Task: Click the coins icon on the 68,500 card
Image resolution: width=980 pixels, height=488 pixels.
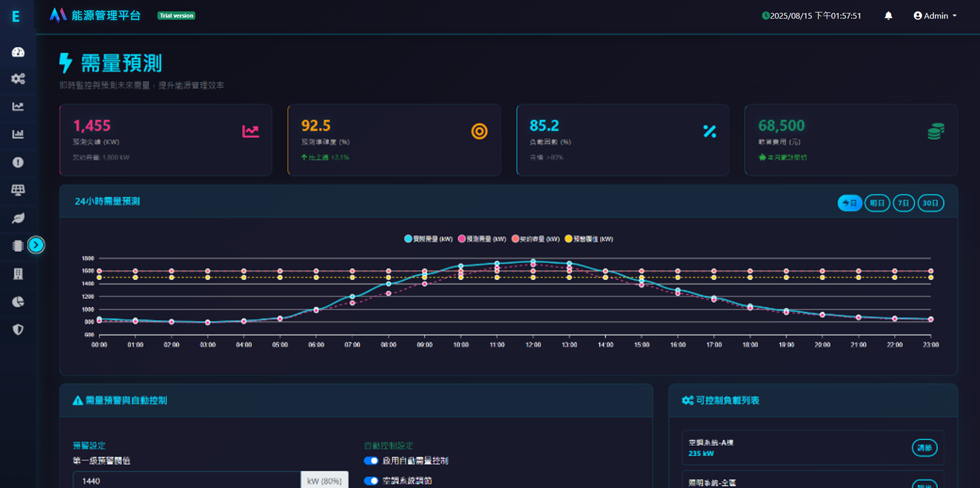Action: pyautogui.click(x=936, y=131)
